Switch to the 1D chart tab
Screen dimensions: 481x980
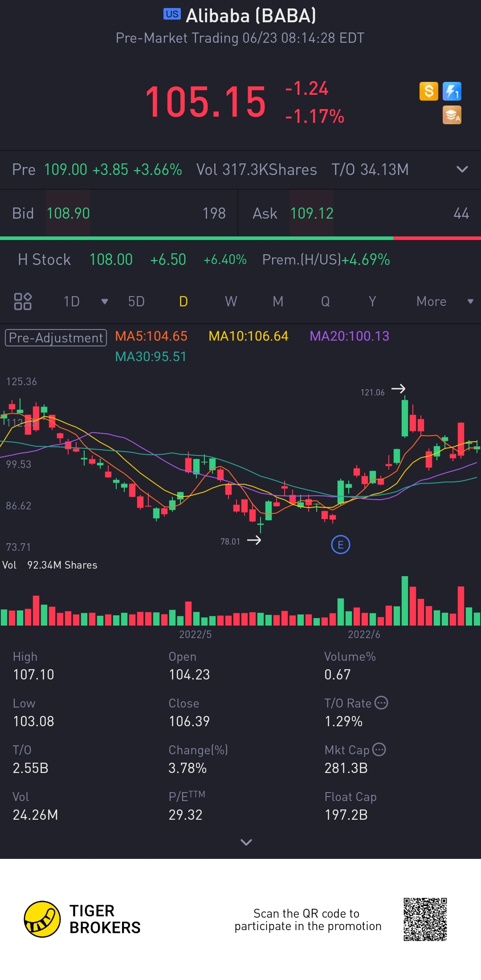[72, 301]
